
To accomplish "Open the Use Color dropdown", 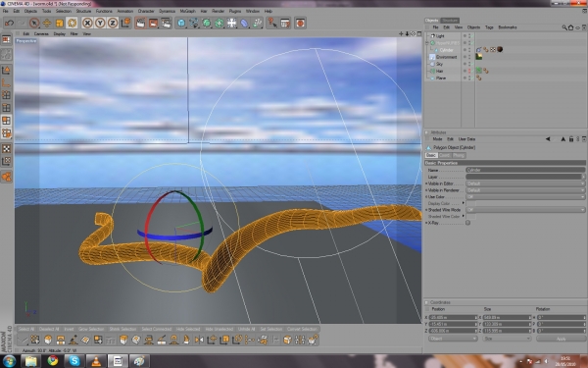I will pyautogui.click(x=525, y=197).
